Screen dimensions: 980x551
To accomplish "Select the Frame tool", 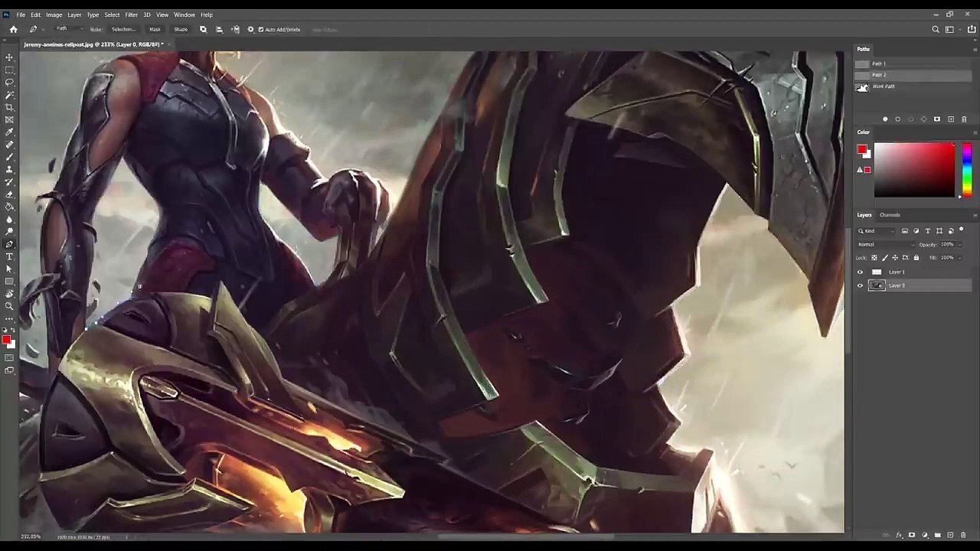I will [x=9, y=119].
